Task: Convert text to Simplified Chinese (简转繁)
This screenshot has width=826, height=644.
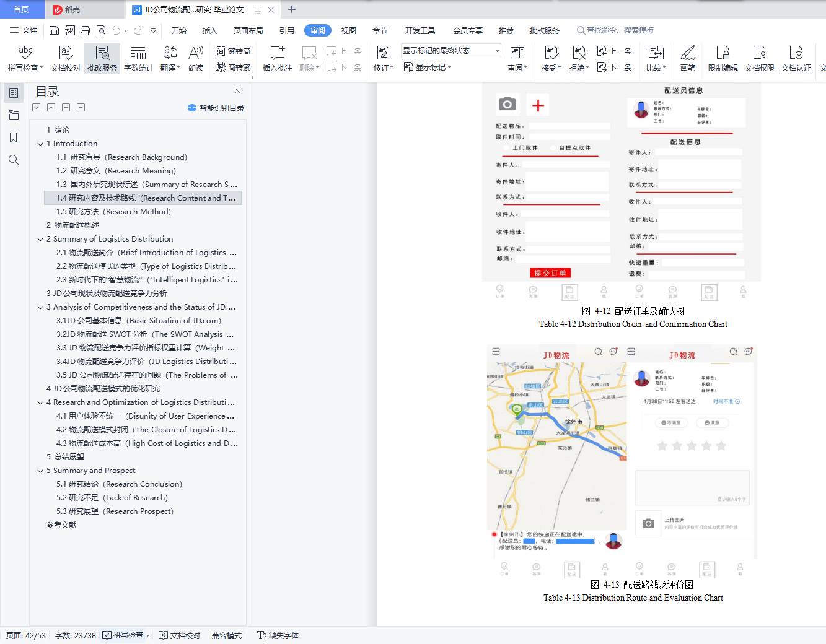Action: click(x=233, y=67)
